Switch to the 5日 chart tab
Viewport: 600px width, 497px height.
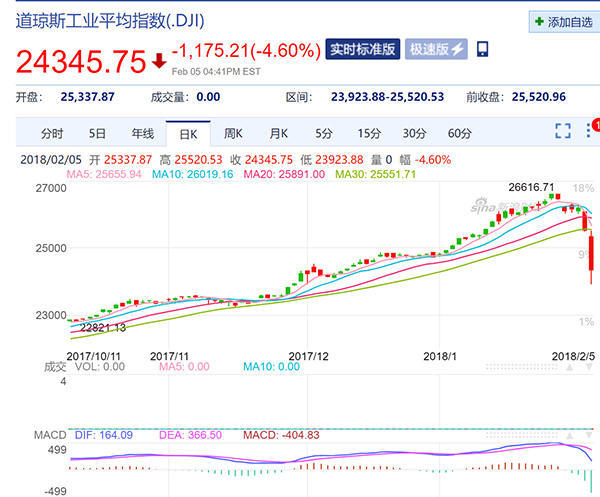[x=97, y=134]
